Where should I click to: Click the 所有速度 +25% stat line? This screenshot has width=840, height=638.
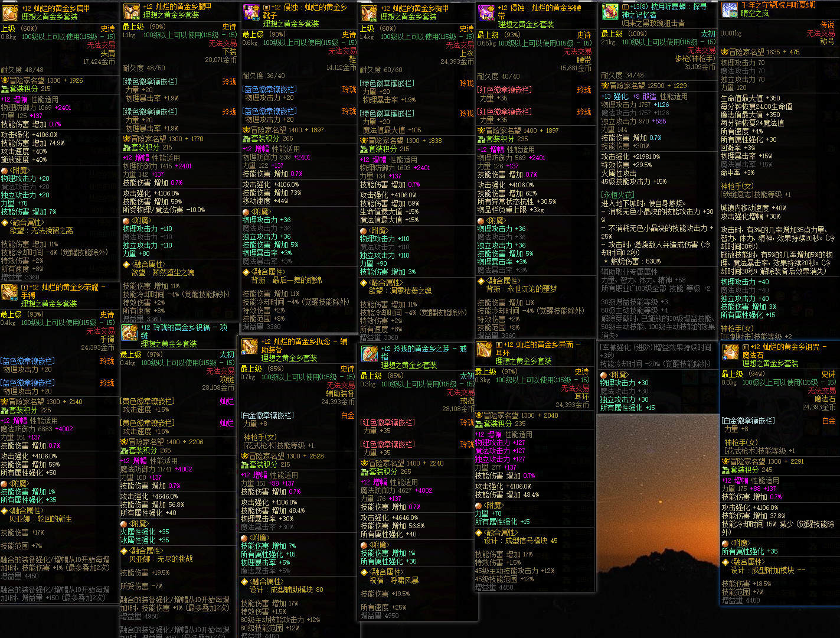pyautogui.click(x=384, y=608)
